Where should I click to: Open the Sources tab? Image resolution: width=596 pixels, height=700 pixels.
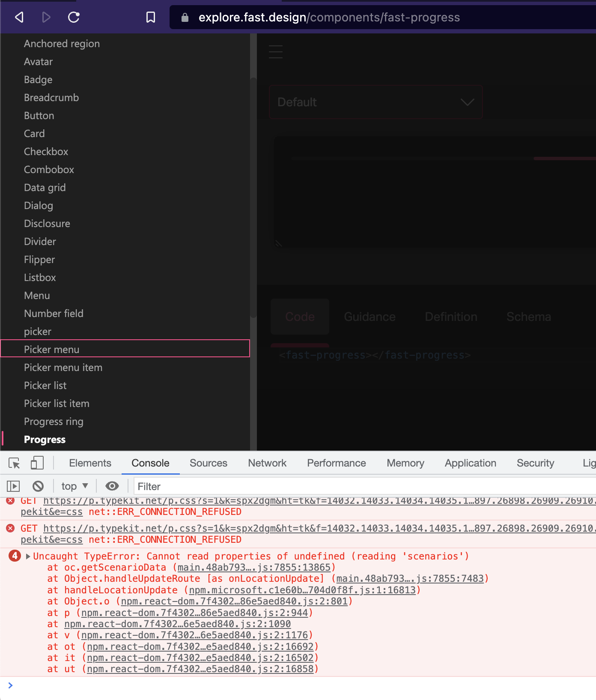209,463
